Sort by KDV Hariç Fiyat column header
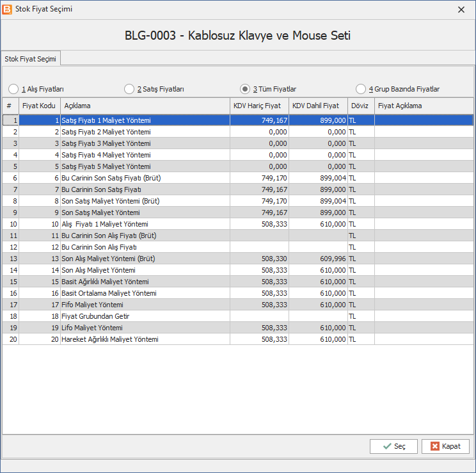Viewport: 476px width, 473px height. click(x=259, y=106)
